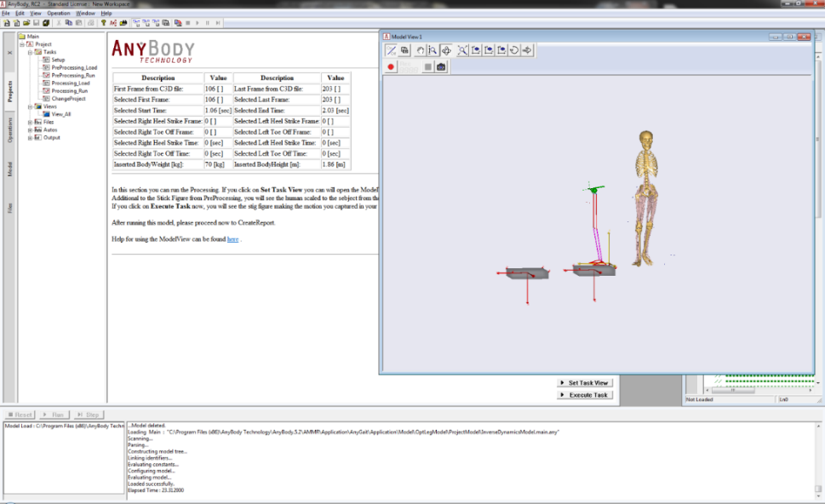Image resolution: width=825 pixels, height=504 pixels.
Task: Follow the 'here' help link
Action: [232, 239]
